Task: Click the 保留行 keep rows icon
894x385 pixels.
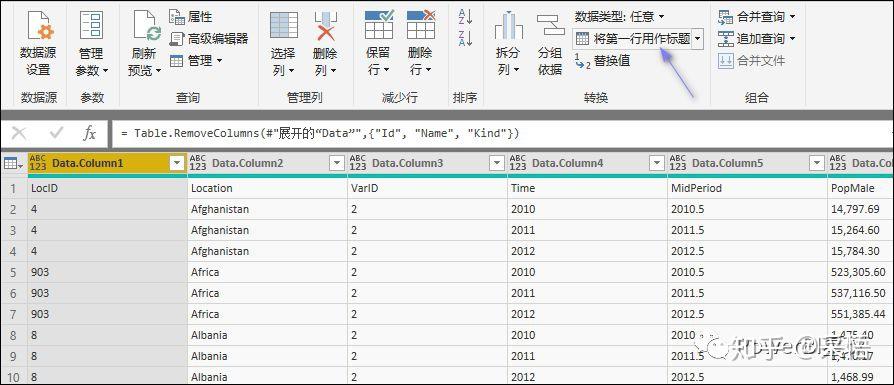Action: (x=379, y=24)
